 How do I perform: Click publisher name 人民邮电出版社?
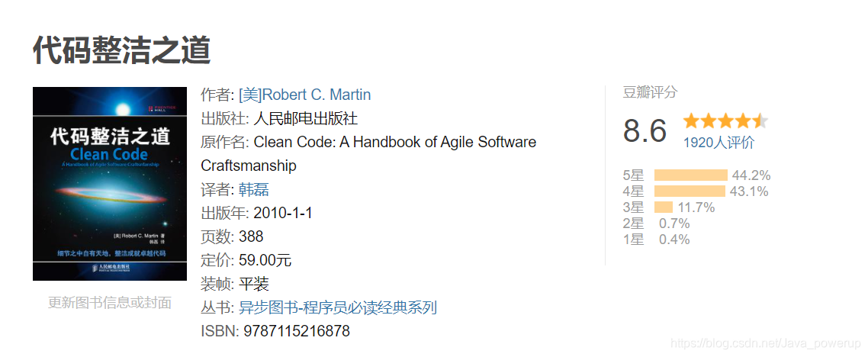pos(306,118)
